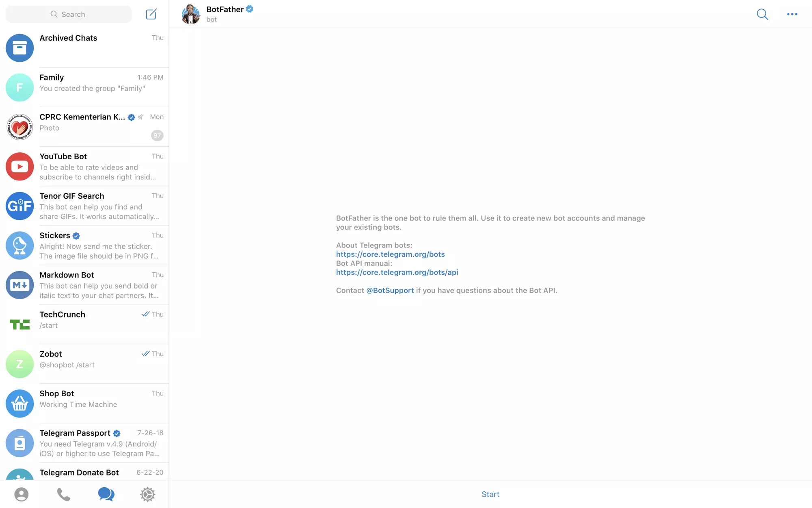Select the Chats tab icon
Screen dimensions: 812x508
105,494
